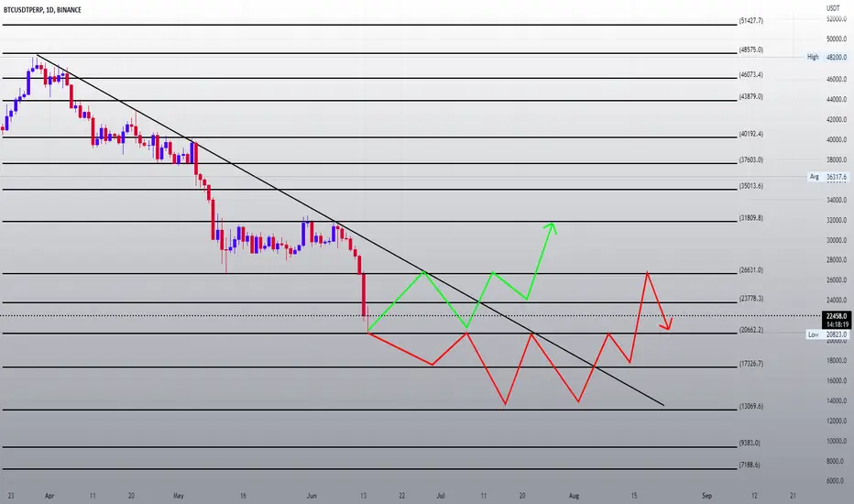Click the High 48200.0 price marker
Viewport: 854px width, 504px height.
[827, 57]
